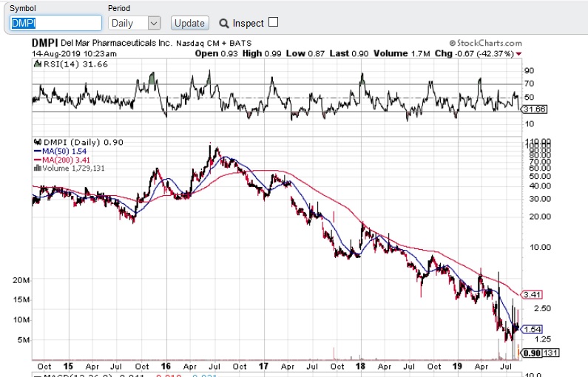Click the 20.00 price axis label
588x377 pixels.
tap(540, 217)
